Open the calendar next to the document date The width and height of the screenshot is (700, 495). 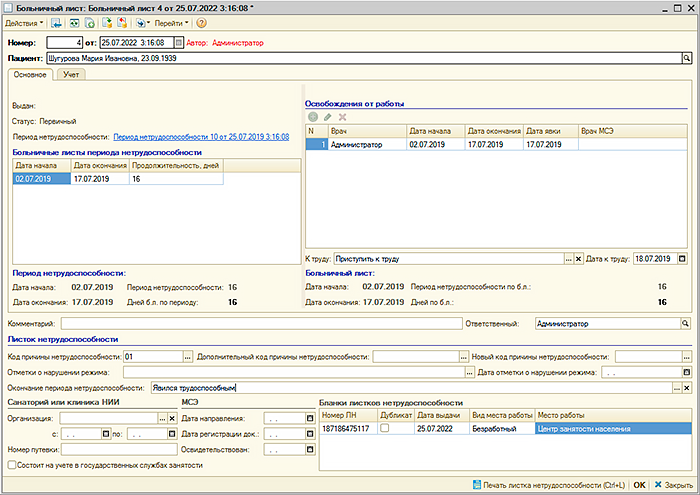(179, 43)
